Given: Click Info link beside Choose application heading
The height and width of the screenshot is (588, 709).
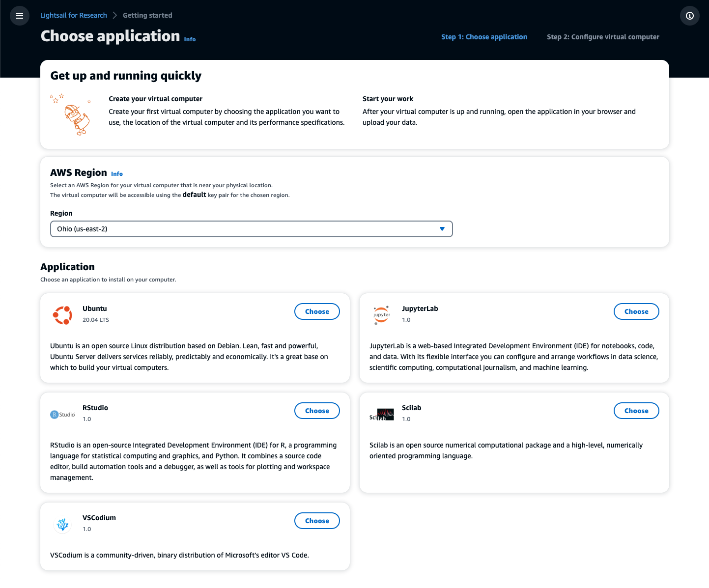Looking at the screenshot, I should point(190,39).
